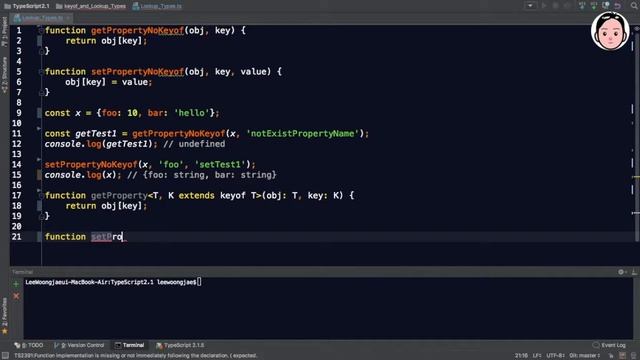Collapse the getProperty function on line 17
This screenshot has width=640, height=360.
pyautogui.click(x=41, y=196)
